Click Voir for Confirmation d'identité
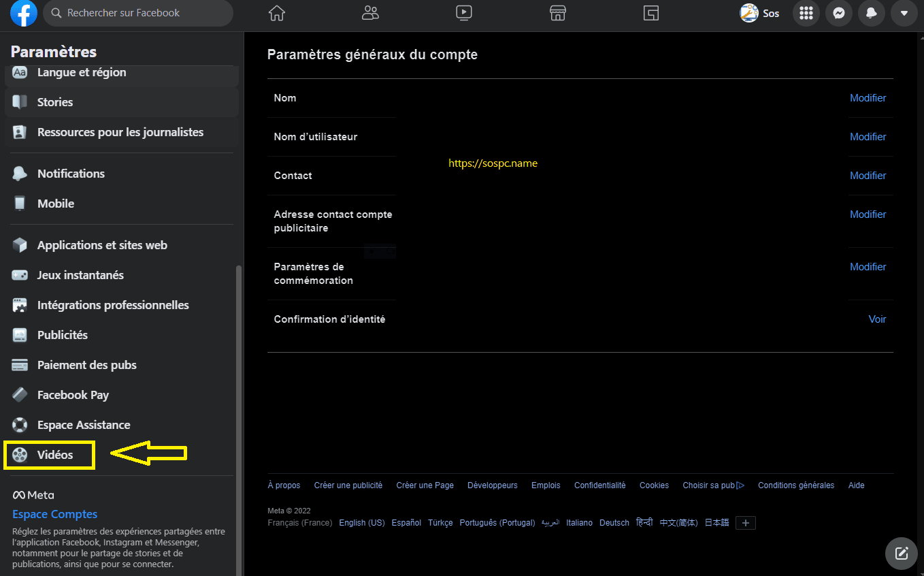 (x=877, y=319)
